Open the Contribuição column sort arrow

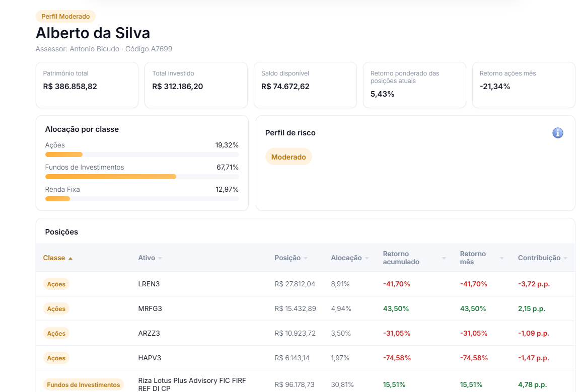(565, 258)
